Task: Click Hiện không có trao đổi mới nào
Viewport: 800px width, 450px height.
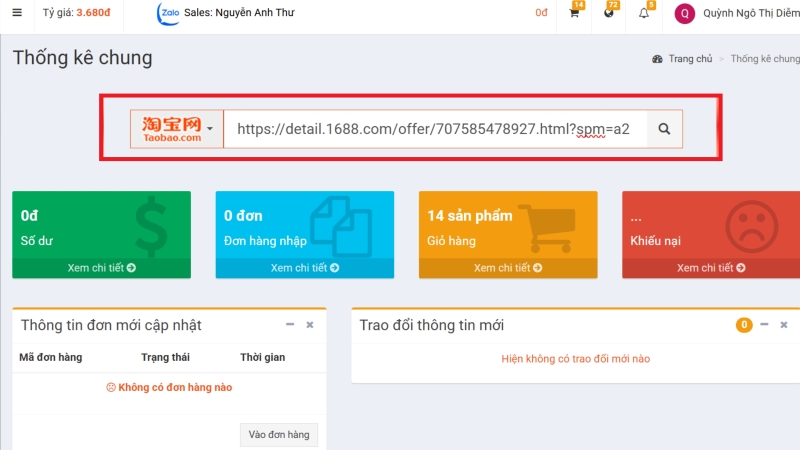Action: coord(576,359)
